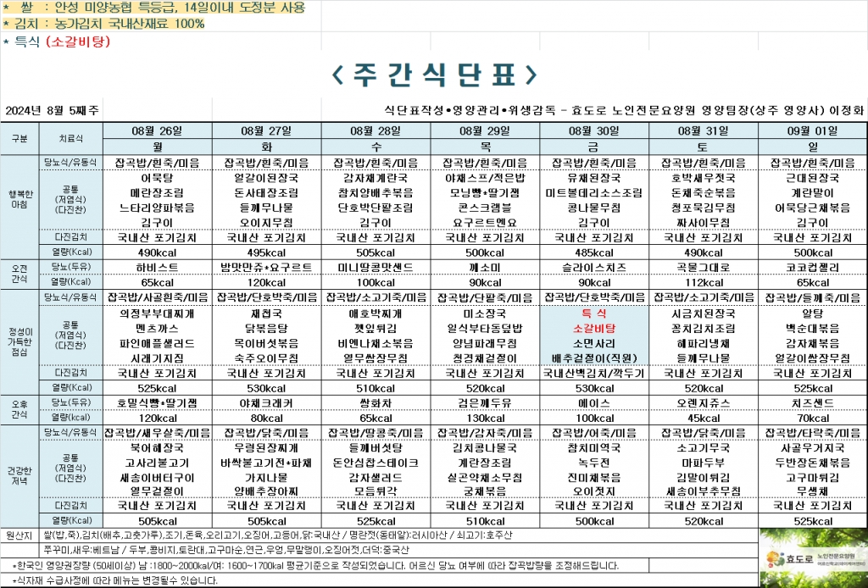The height and width of the screenshot is (588, 868).
Task: Click the 의정부부대찌개 lunch cell
Action: click(157, 313)
